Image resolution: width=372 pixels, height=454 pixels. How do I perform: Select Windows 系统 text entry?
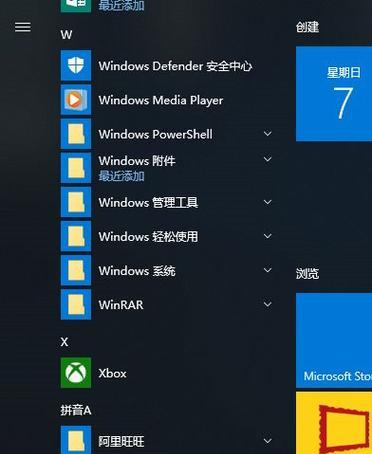[x=137, y=271]
